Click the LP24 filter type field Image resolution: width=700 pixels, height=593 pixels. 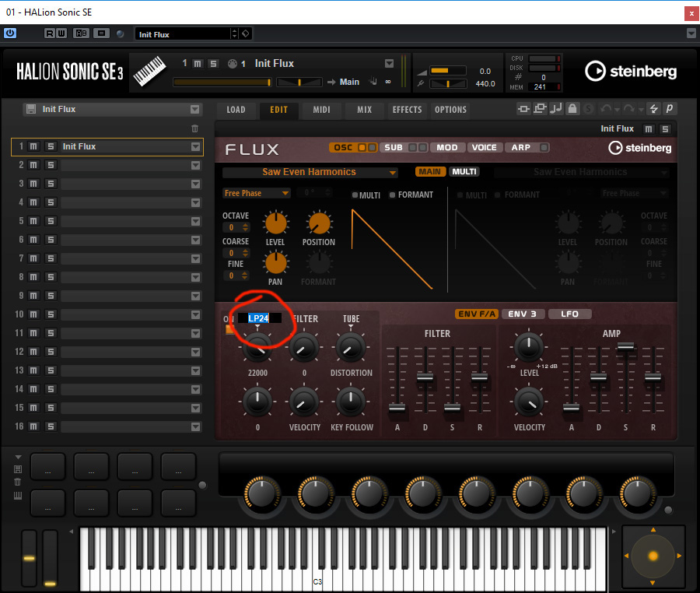[x=259, y=318]
